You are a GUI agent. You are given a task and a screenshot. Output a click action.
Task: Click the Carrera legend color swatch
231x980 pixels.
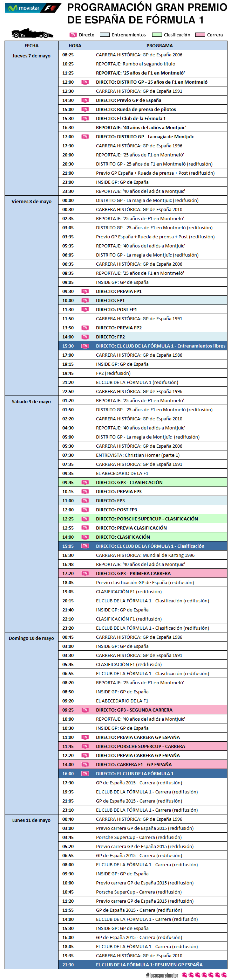point(200,35)
